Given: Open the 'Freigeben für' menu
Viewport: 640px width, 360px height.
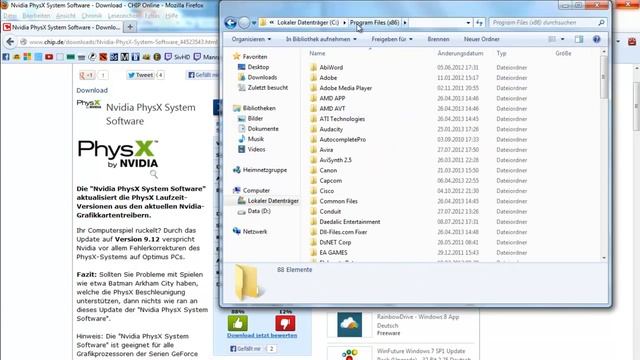Looking at the screenshot, I should click(392, 39).
